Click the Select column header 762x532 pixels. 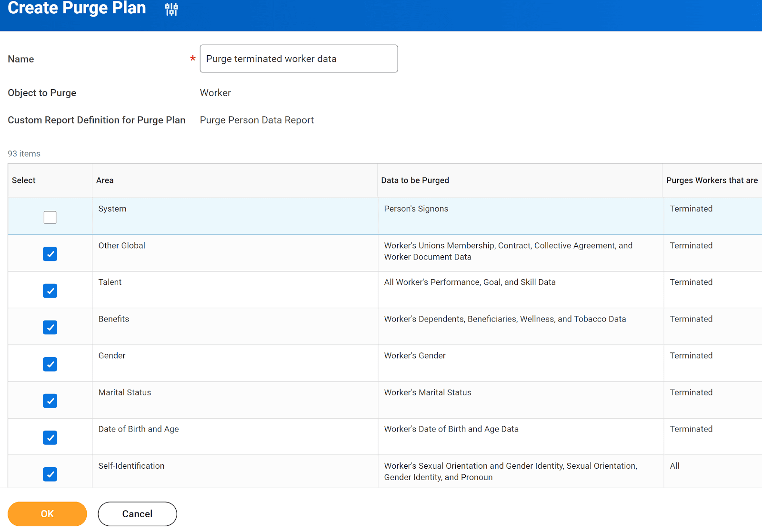(23, 180)
